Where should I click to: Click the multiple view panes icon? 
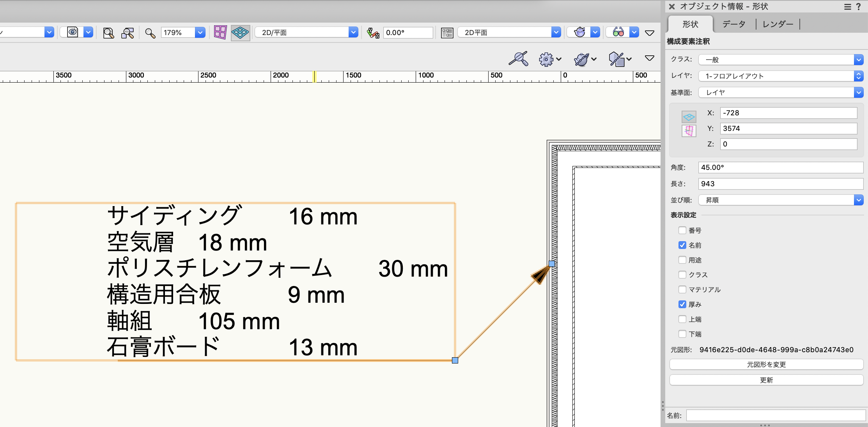[x=220, y=32]
